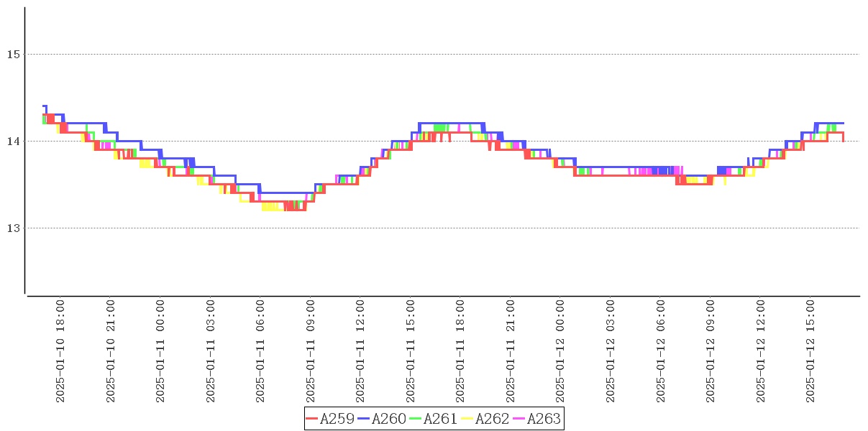Viewport: 868px width, 431px height.
Task: Click the red line swatch beside A259
Action: tap(312, 419)
